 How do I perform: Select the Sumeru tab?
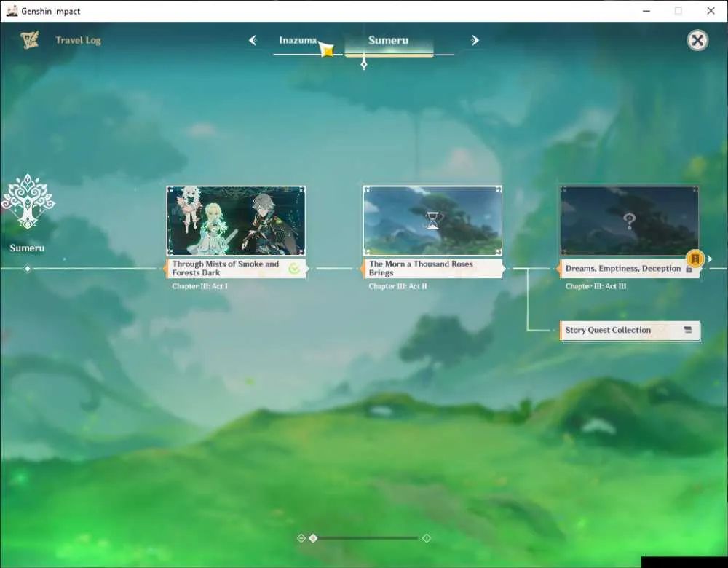pyautogui.click(x=389, y=40)
